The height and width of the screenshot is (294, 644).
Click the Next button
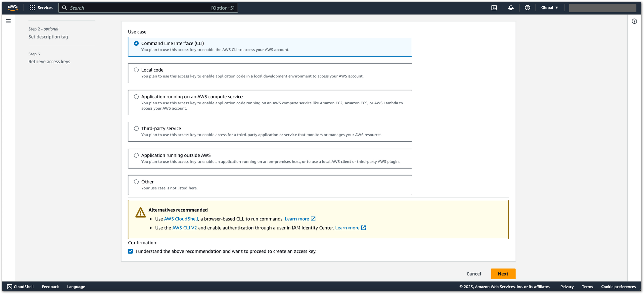[503, 274]
